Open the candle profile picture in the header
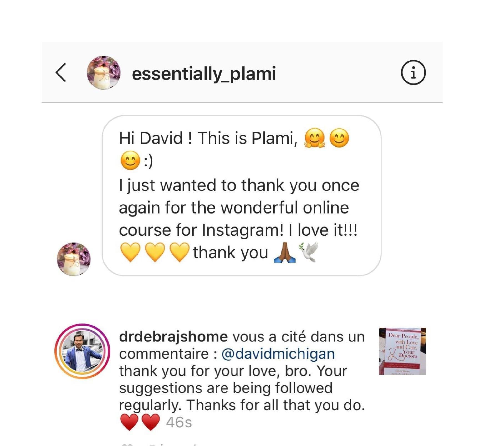The height and width of the screenshot is (448, 484). point(104,73)
